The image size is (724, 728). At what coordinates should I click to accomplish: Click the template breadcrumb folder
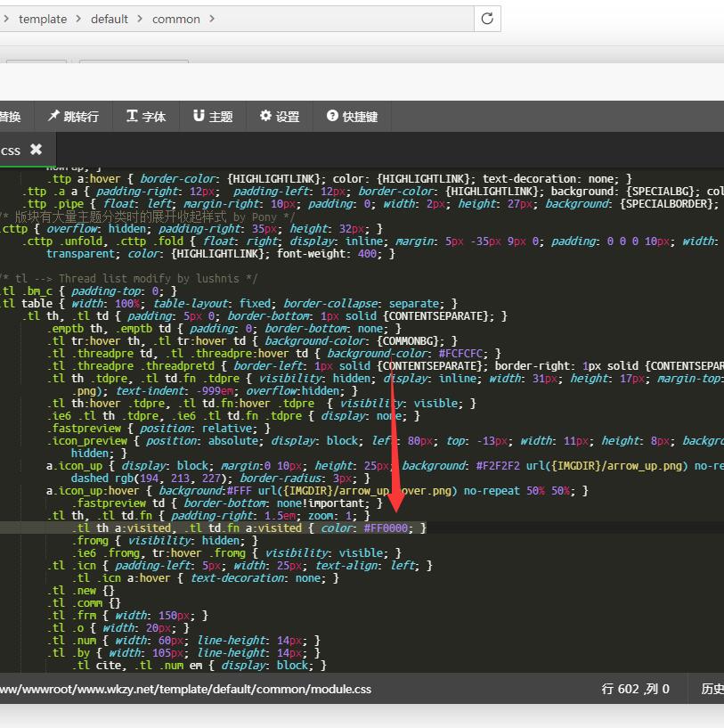pyautogui.click(x=43, y=19)
